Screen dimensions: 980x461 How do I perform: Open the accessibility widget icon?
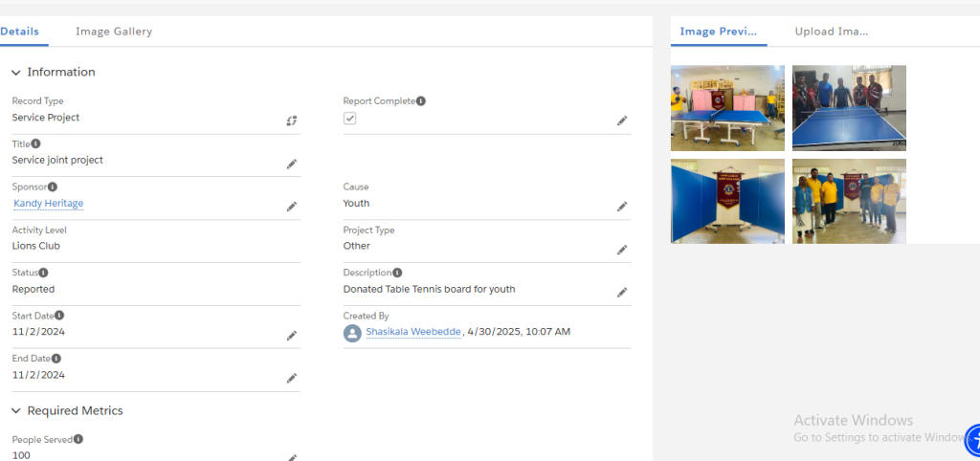[x=973, y=439]
